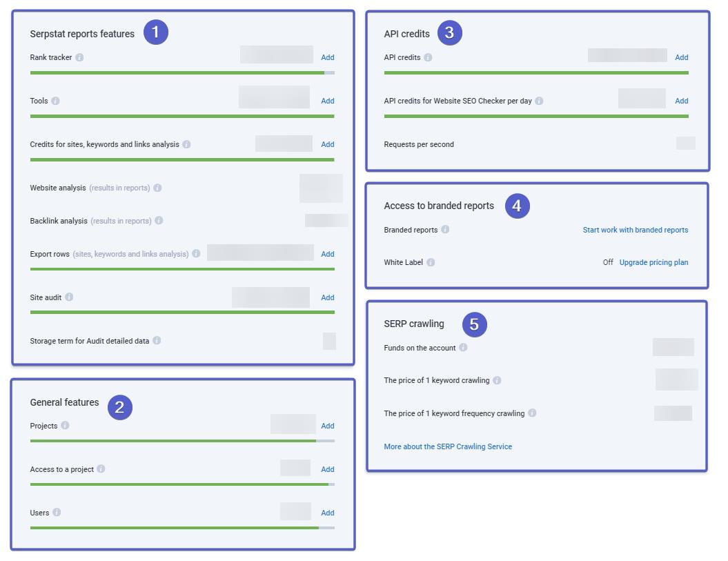Click info icon next to API credits row
Viewport: 728px width, 561px height.
pos(428,57)
